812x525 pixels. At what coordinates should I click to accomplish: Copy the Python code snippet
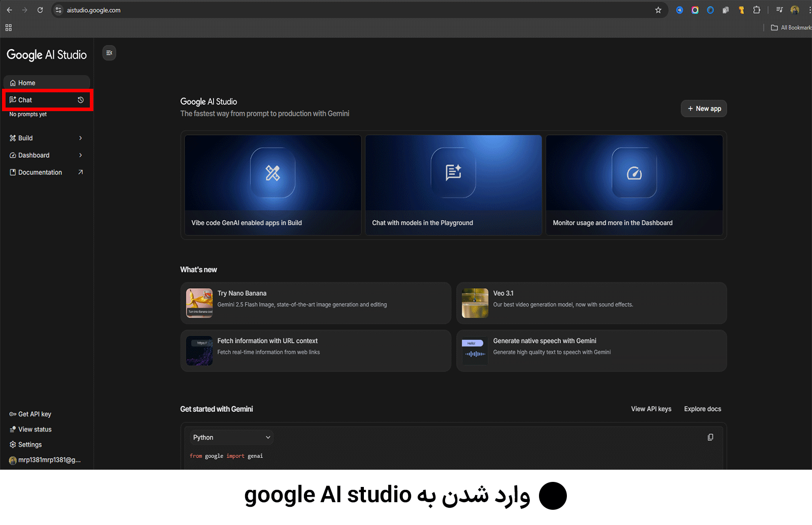(x=710, y=437)
